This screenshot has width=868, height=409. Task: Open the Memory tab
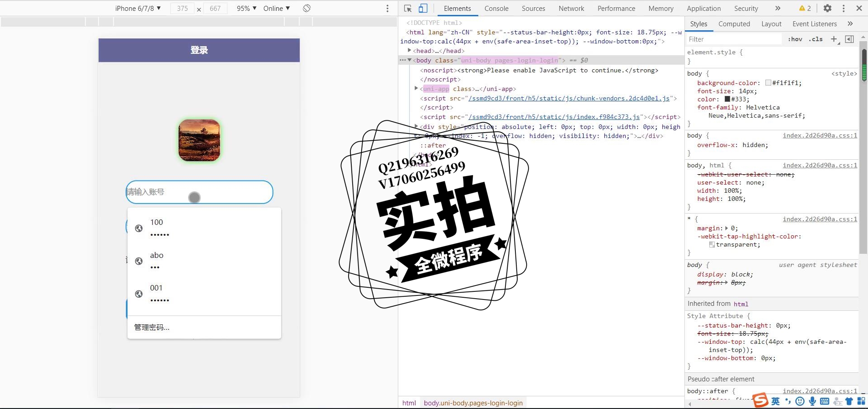point(661,8)
